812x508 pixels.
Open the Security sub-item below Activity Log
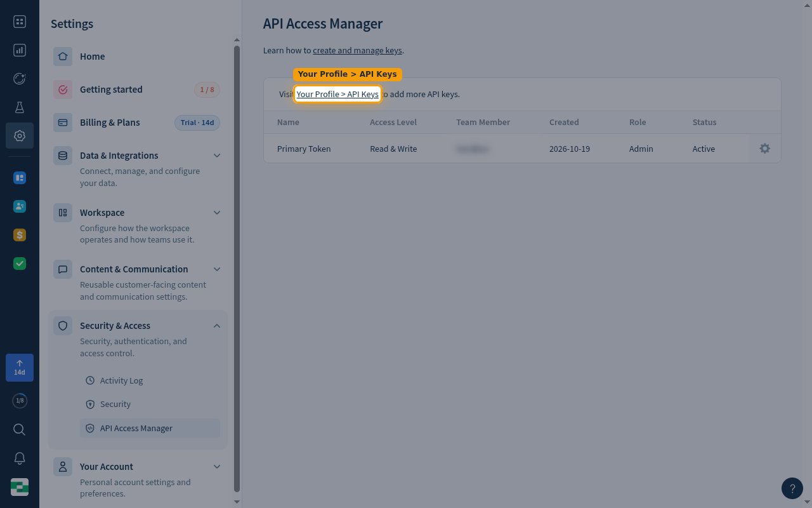point(150,404)
